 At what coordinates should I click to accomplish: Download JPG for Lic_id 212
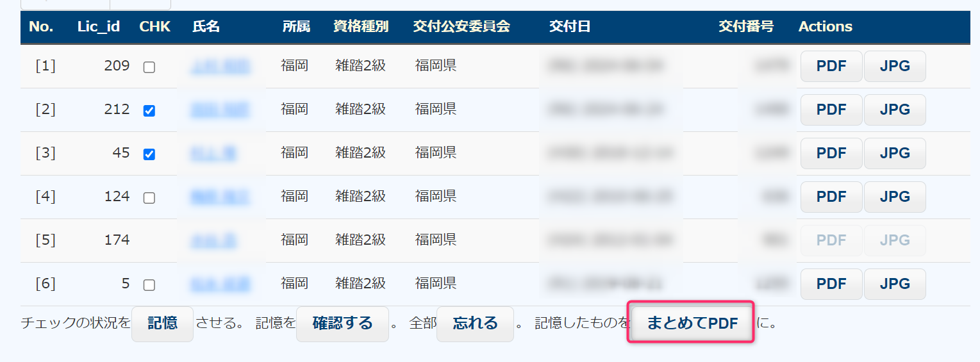point(895,110)
